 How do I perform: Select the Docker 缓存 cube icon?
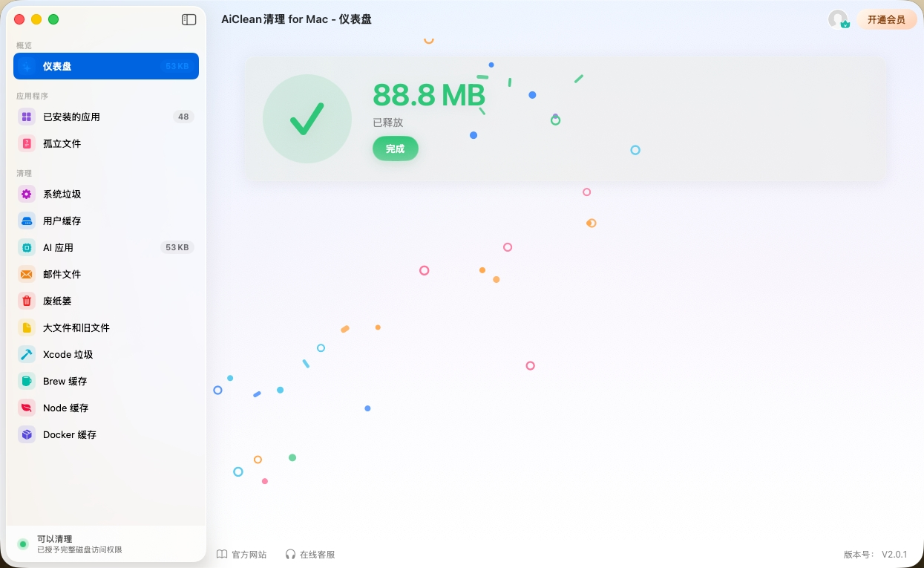[27, 434]
